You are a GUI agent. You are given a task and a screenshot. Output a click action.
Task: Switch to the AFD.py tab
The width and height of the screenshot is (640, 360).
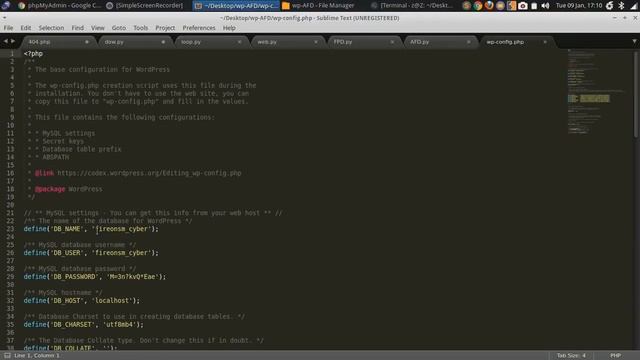pos(439,42)
